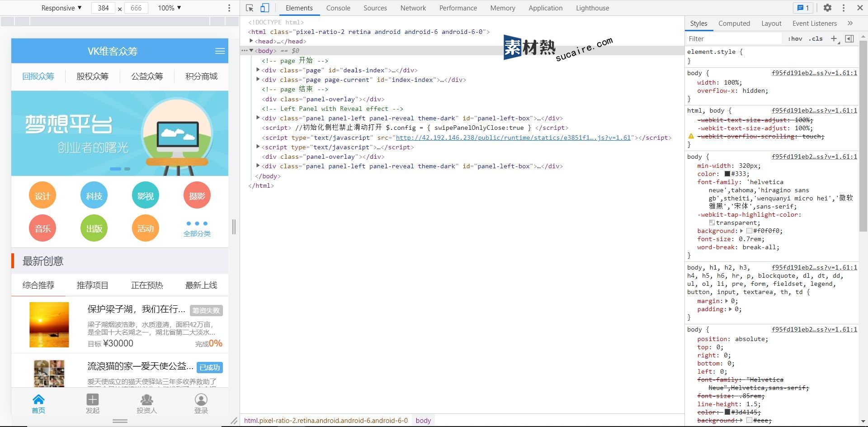Select the 股权众筹 nav tab
The height and width of the screenshot is (427, 868).
(x=93, y=76)
